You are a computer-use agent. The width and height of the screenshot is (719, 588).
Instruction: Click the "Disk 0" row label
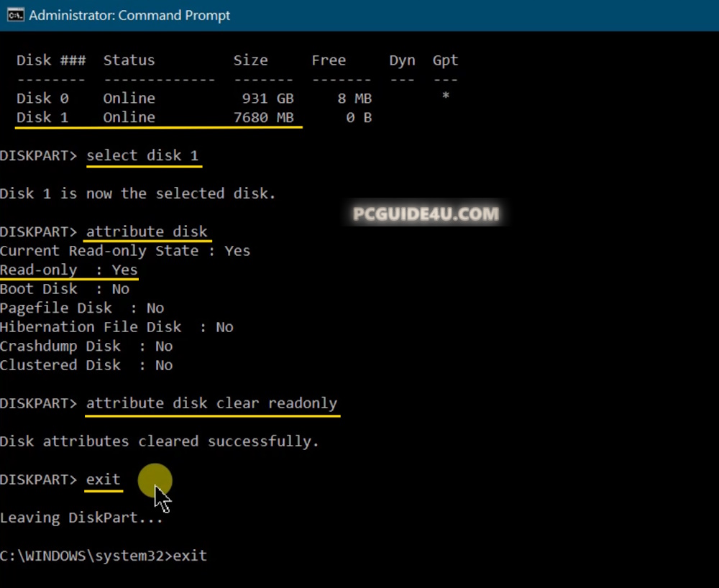coord(42,98)
